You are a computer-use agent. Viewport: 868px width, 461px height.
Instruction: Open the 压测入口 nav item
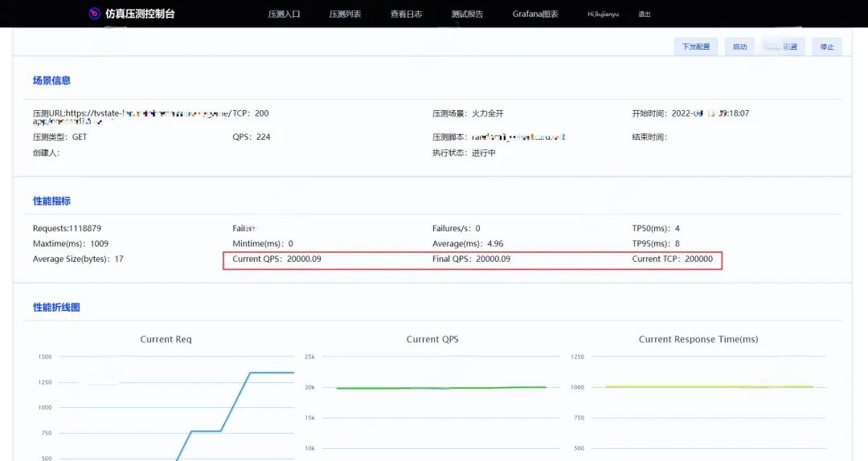pyautogui.click(x=284, y=14)
